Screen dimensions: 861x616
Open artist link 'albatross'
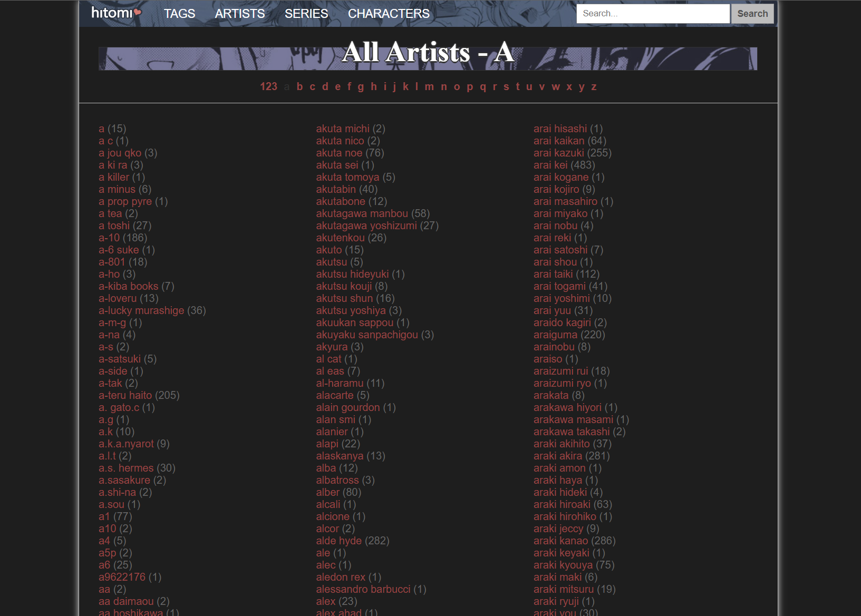pos(337,481)
